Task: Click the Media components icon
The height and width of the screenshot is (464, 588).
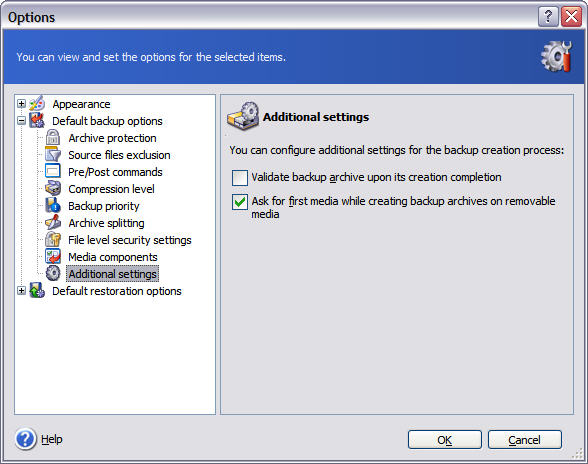Action: pyautogui.click(x=53, y=257)
